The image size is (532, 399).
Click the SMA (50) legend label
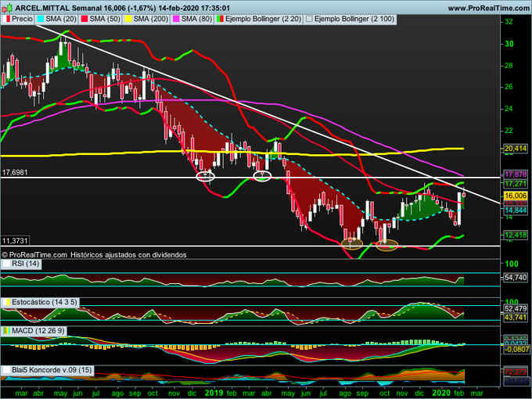(x=105, y=19)
